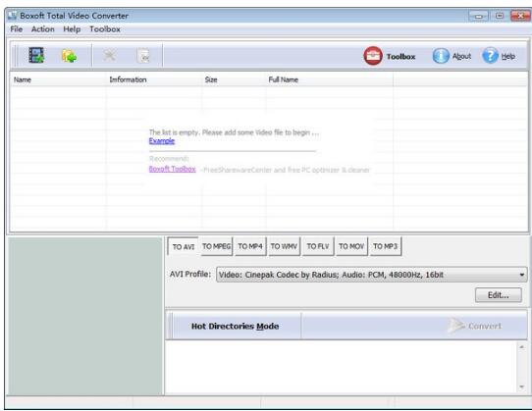Image resolution: width=532 pixels, height=411 pixels.
Task: Switch to the TO MOV tab
Action: click(351, 246)
